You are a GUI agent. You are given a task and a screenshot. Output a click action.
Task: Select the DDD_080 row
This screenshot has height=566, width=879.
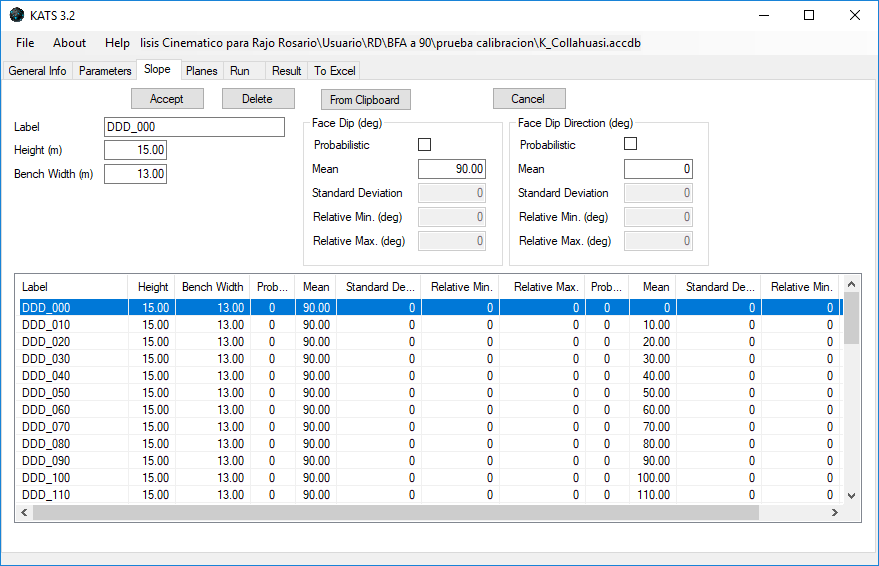[431, 444]
